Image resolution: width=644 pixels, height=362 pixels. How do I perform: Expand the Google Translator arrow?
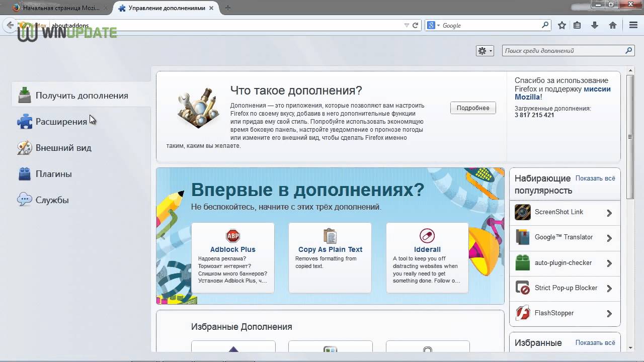pyautogui.click(x=609, y=238)
